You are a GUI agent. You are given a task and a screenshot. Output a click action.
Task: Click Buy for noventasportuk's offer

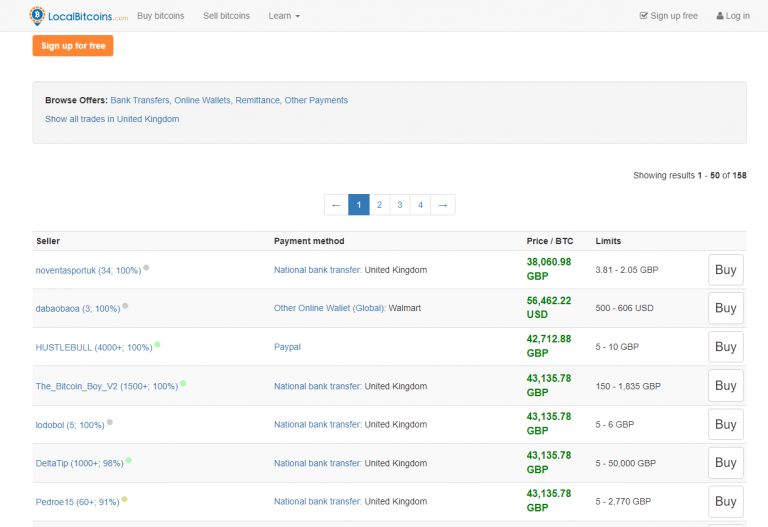[x=725, y=270]
